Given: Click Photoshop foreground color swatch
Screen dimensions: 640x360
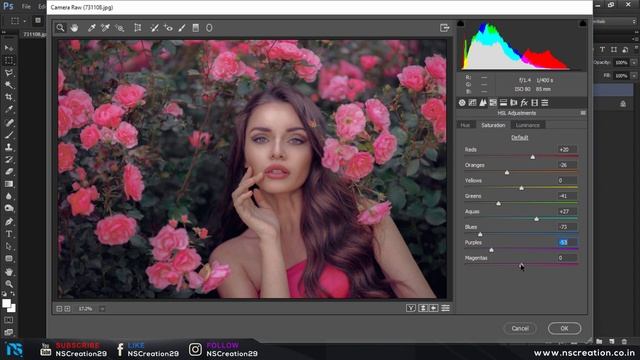Looking at the screenshot, I should click(6, 303).
